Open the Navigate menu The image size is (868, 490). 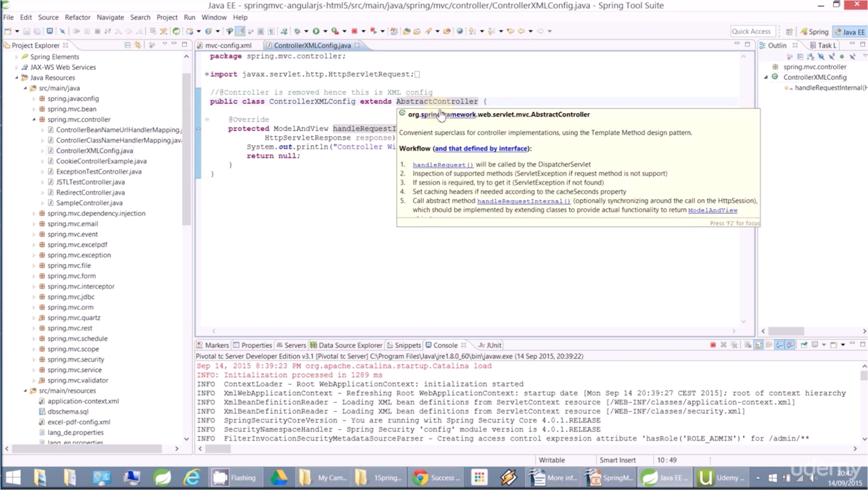coord(110,17)
